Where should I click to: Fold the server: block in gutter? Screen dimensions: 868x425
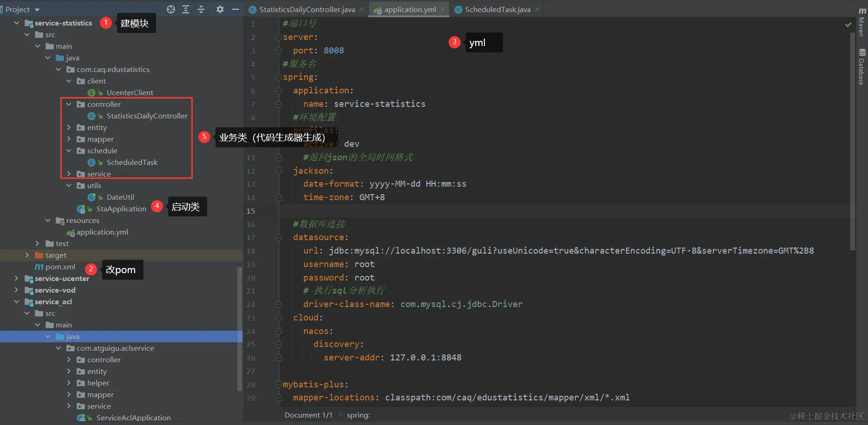[x=279, y=37]
